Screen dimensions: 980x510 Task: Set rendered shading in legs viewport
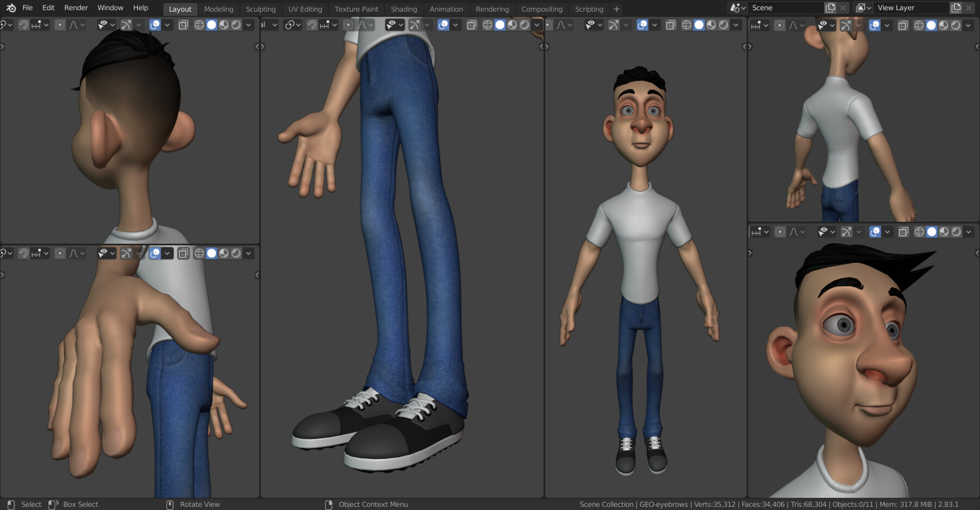pyautogui.click(x=525, y=25)
